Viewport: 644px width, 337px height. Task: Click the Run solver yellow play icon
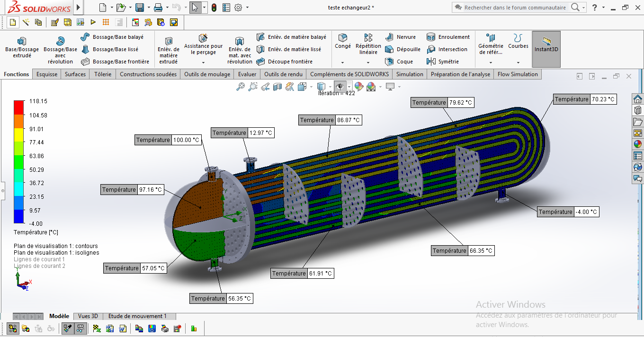(93, 22)
